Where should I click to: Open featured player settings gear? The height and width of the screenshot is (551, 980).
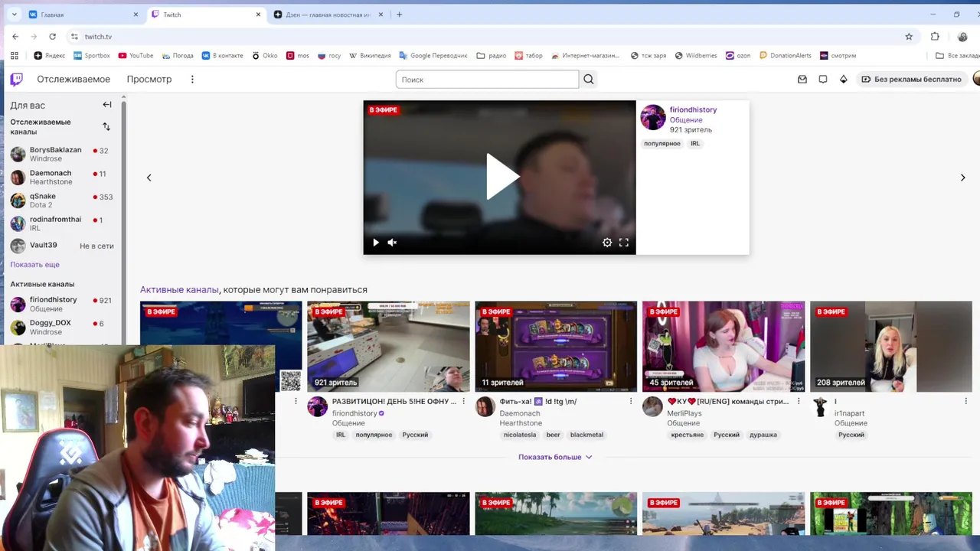click(x=607, y=243)
